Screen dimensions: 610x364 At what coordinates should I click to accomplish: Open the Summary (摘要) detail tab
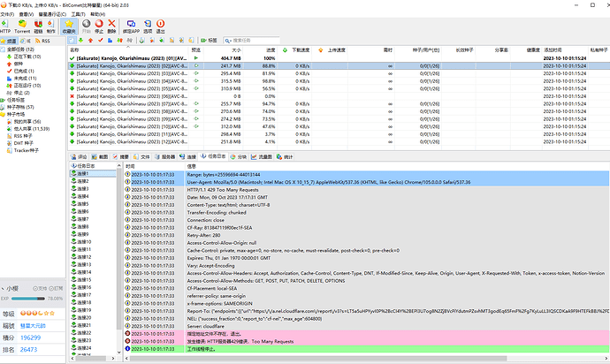pos(120,156)
